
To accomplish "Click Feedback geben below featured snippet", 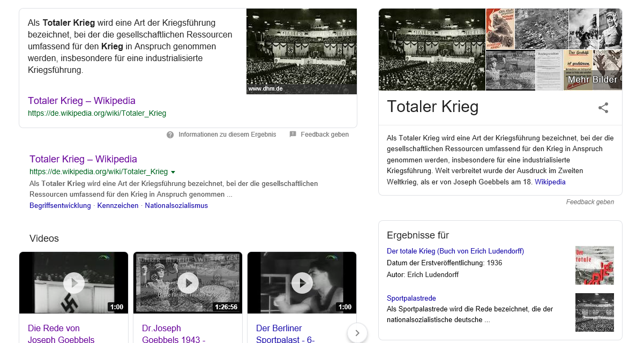I will 325,135.
